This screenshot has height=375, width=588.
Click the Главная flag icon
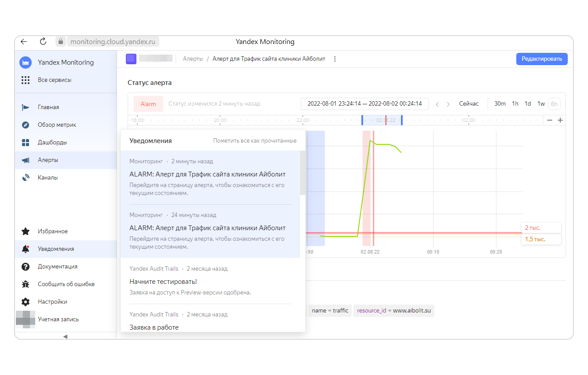tap(26, 107)
